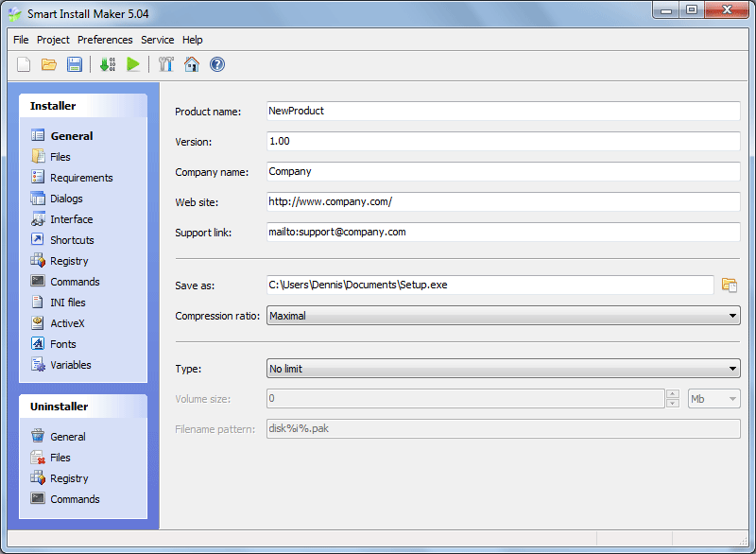Open the Project menu
This screenshot has height=554, width=756.
(x=53, y=40)
